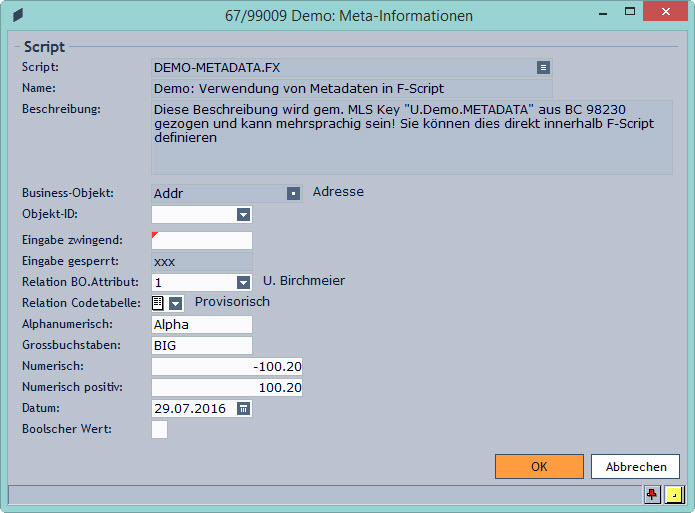Screen dimensions: 695x513
Task: Click the Relation Codetabelle label
Action: coord(81,303)
